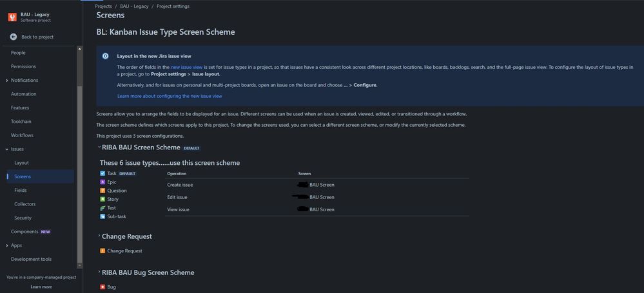This screenshot has height=293, width=644.
Task: Click the info icon in layout banner
Action: pyautogui.click(x=106, y=56)
